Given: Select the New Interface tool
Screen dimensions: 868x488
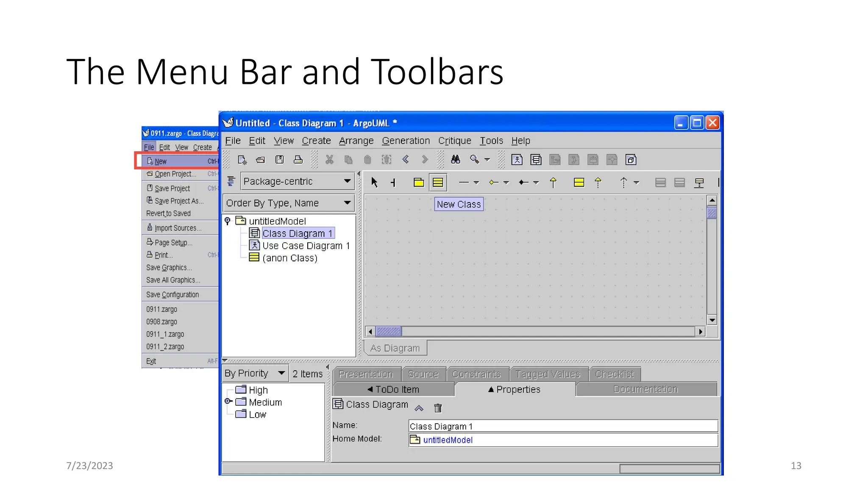Looking at the screenshot, I should [x=579, y=183].
